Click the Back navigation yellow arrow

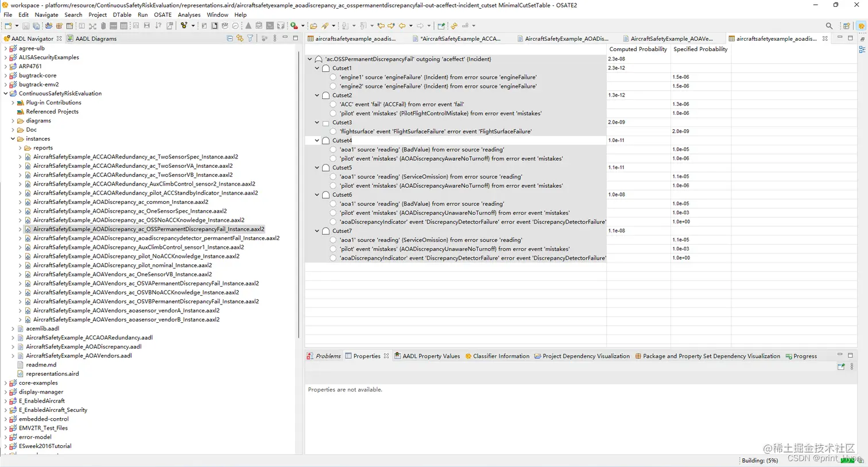(402, 26)
